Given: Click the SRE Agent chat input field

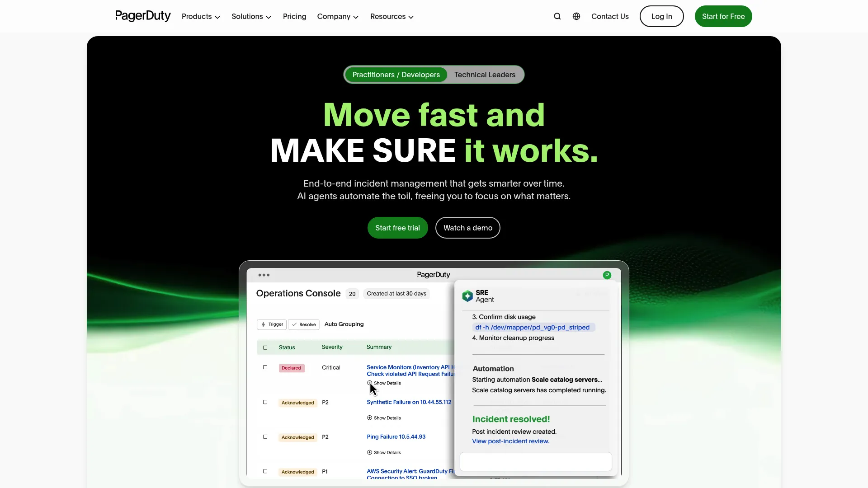Looking at the screenshot, I should tap(536, 462).
